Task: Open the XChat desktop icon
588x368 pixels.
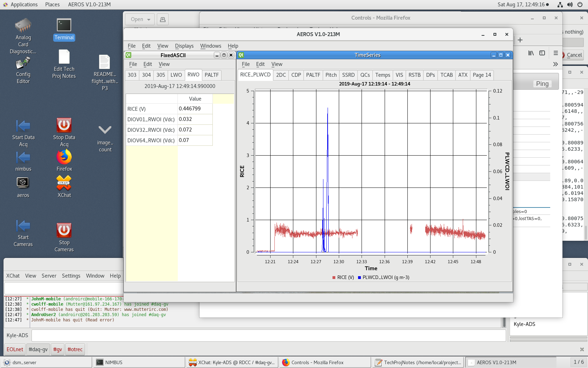Action: pyautogui.click(x=64, y=183)
